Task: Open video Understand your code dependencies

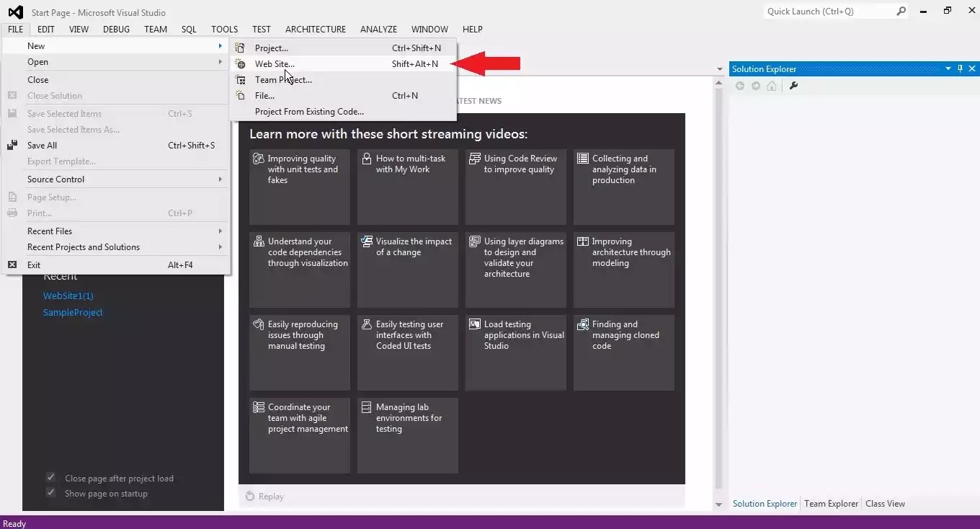Action: point(300,270)
